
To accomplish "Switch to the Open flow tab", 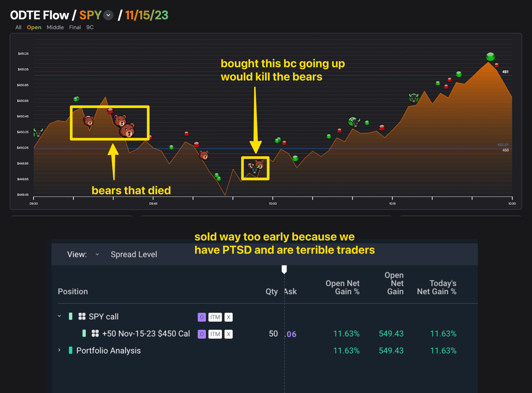I will 34,27.
